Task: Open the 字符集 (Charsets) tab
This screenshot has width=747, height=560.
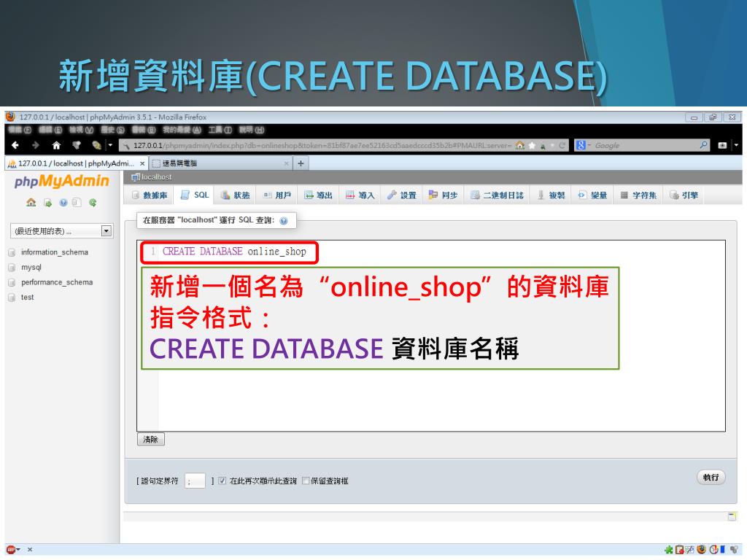Action: [x=638, y=195]
